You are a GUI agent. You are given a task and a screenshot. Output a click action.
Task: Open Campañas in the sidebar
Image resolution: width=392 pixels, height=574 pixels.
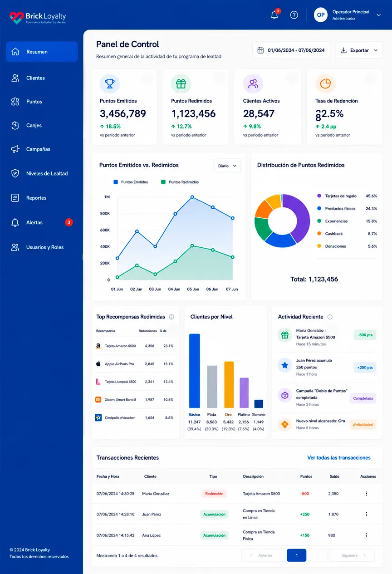coord(42,149)
